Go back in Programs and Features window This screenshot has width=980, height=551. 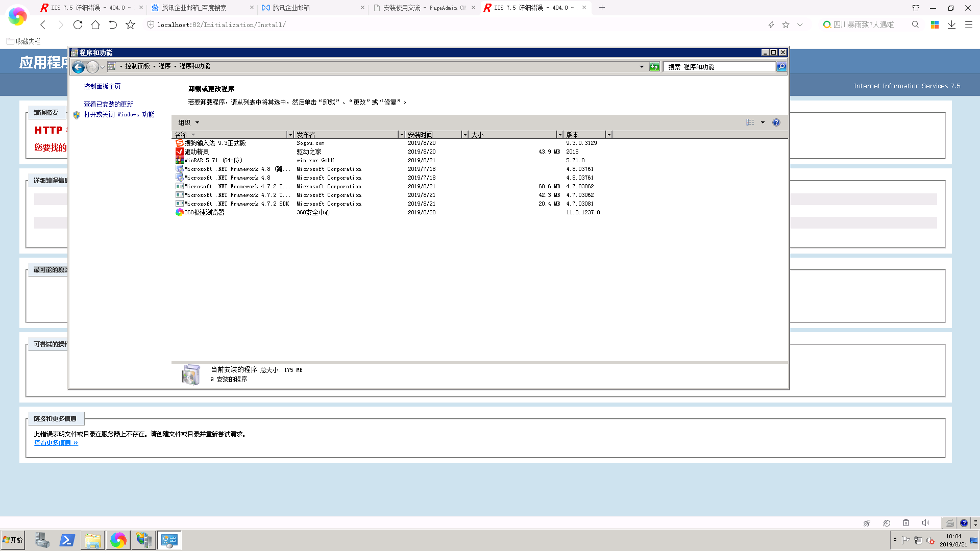point(78,67)
